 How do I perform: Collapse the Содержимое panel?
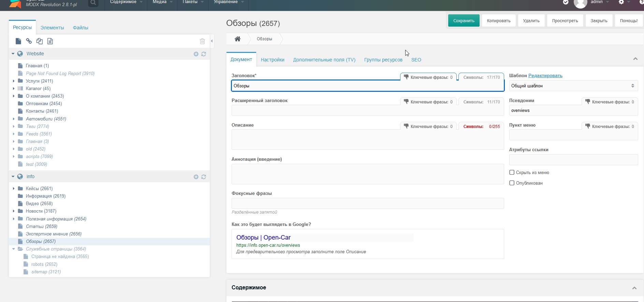coord(634,288)
